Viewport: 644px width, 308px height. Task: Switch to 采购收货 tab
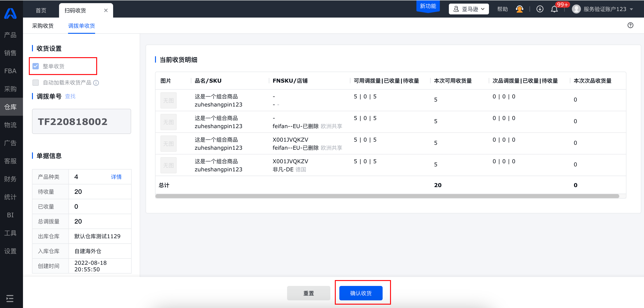coord(43,26)
